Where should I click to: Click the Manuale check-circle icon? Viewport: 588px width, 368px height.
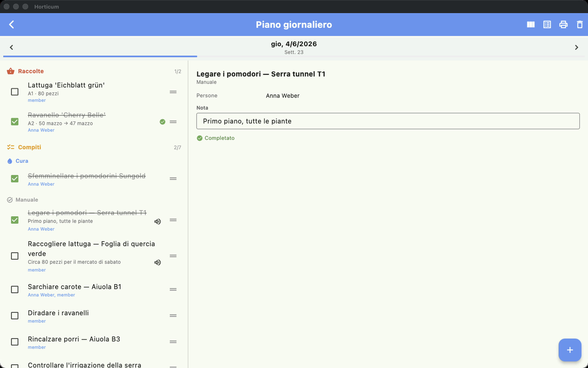(x=10, y=200)
